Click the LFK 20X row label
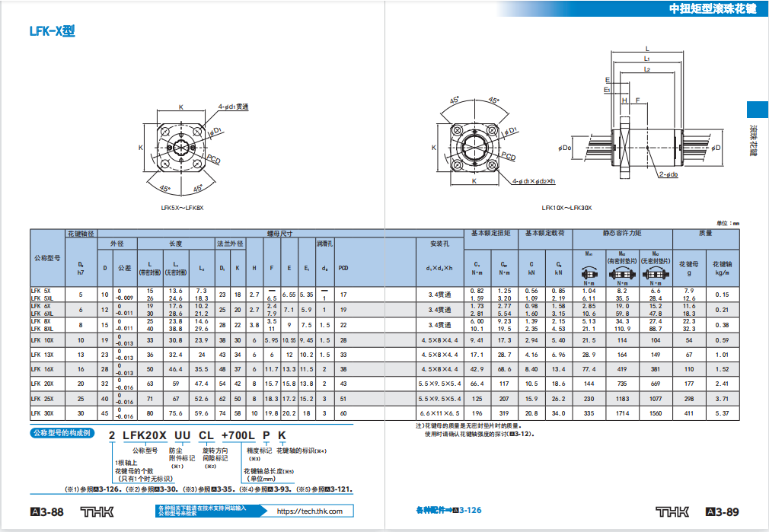 (x=42, y=384)
